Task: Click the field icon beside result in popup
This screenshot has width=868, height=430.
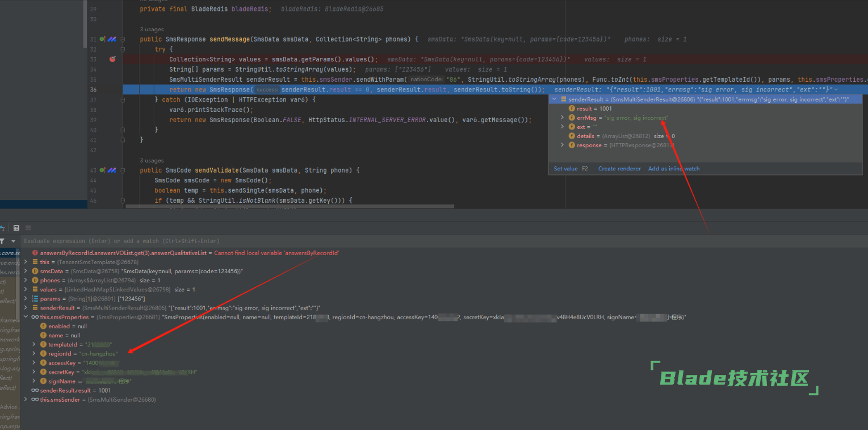Action: (572, 108)
